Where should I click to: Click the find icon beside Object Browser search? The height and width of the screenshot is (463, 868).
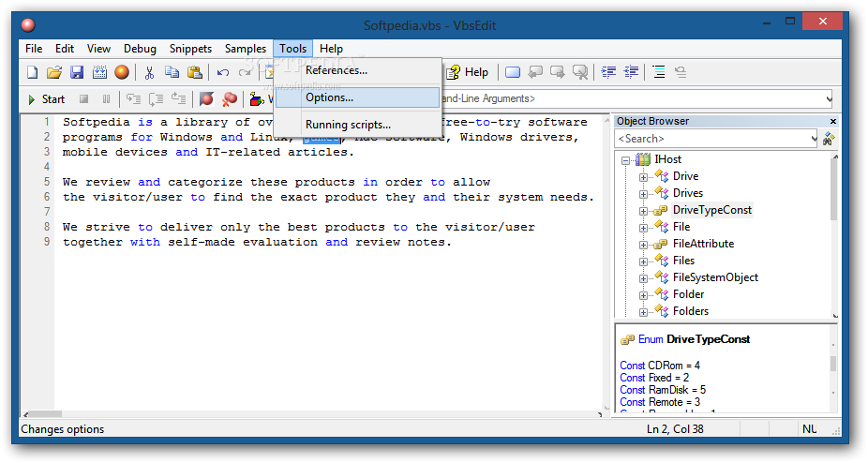(829, 139)
